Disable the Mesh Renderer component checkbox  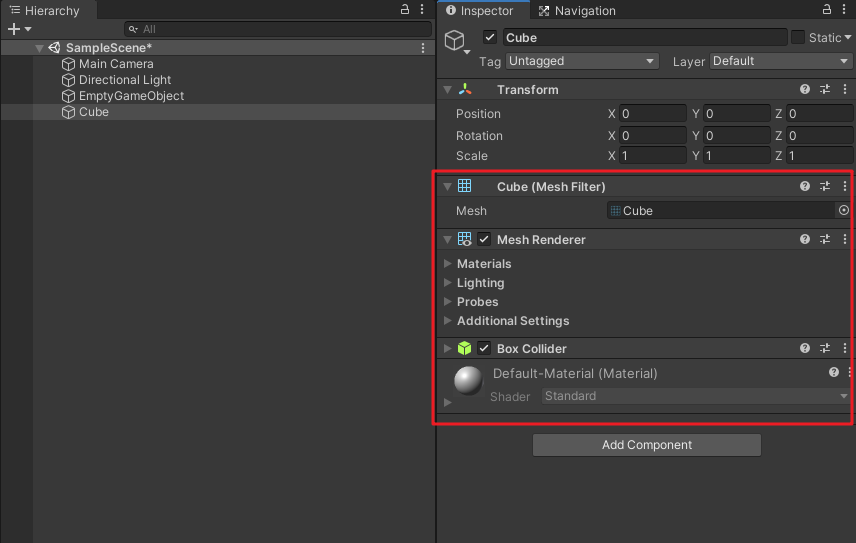[484, 239]
